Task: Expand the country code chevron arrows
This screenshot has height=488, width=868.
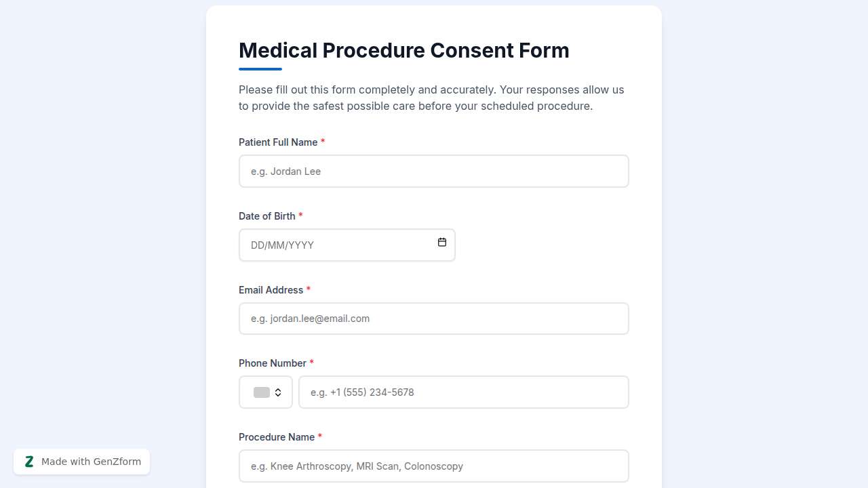Action: pyautogui.click(x=278, y=392)
